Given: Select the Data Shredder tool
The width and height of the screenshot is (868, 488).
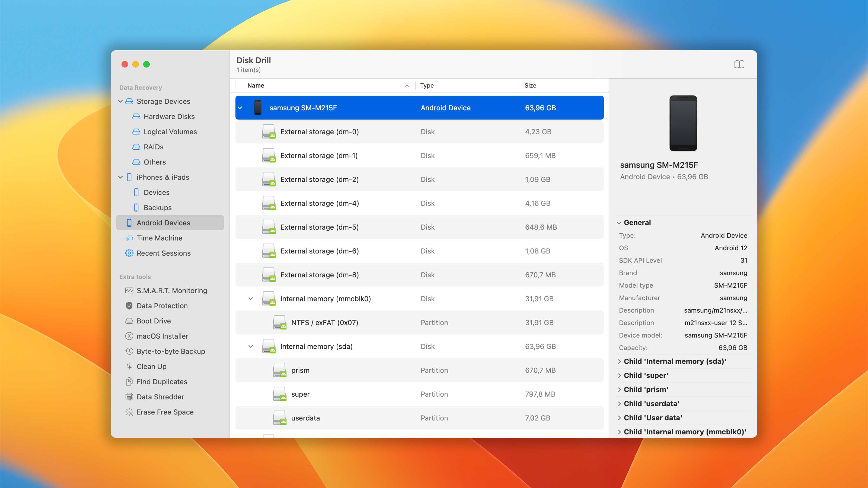Looking at the screenshot, I should 160,396.
